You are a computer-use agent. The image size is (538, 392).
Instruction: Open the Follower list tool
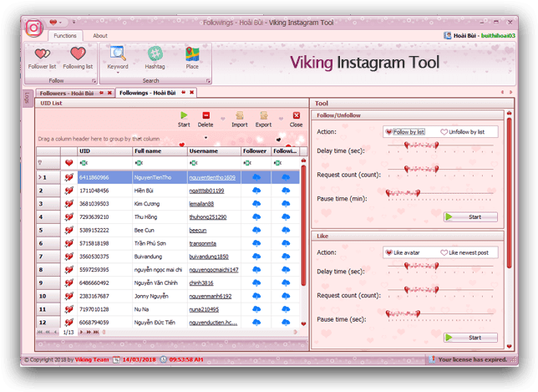coord(42,59)
